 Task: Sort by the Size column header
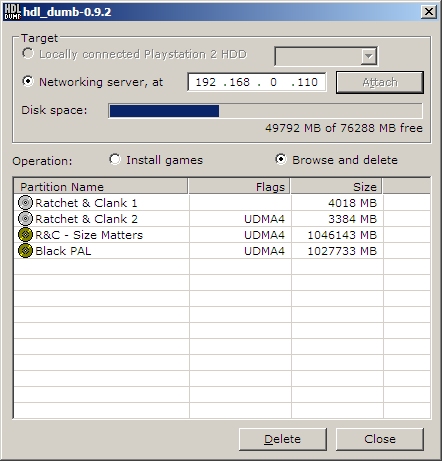point(336,186)
